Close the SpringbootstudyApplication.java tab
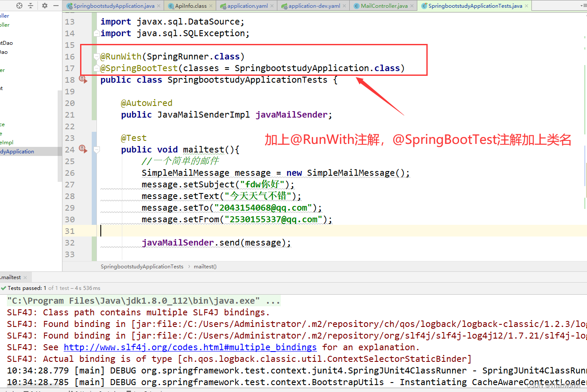The height and width of the screenshot is (392, 587). point(159,6)
